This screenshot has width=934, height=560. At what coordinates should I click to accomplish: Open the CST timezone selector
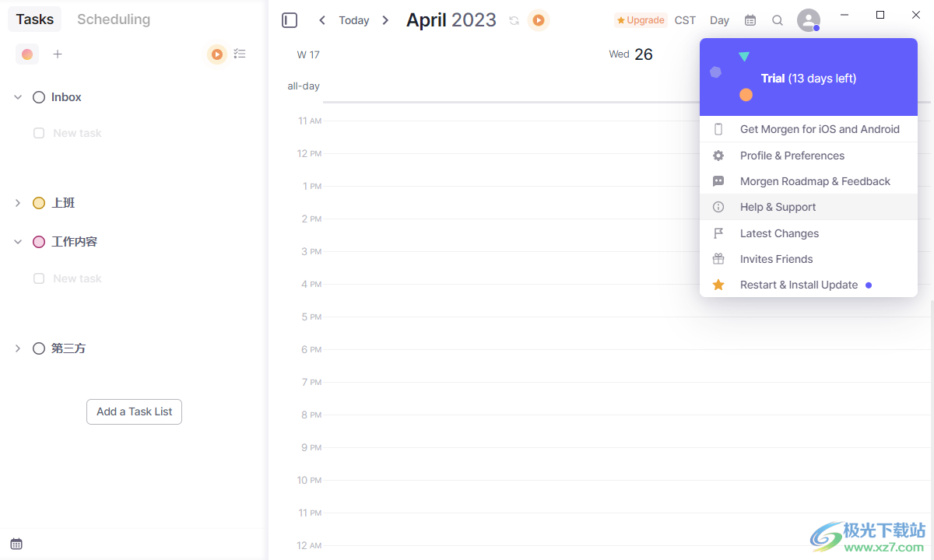click(x=685, y=20)
